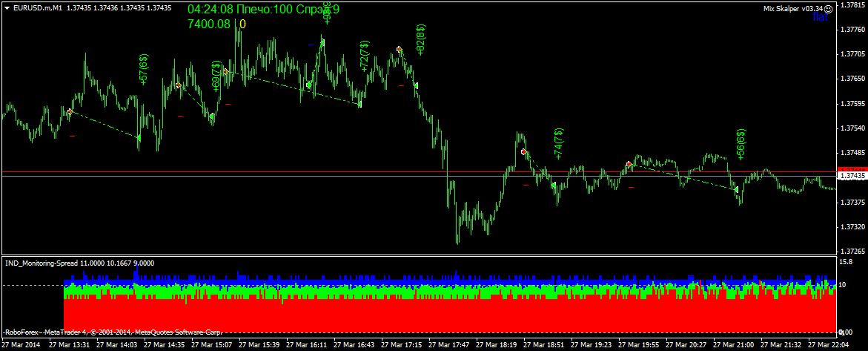This screenshot has width=868, height=351.
Task: Click the close arrow of the +72(7$) trade
Action: [360, 104]
